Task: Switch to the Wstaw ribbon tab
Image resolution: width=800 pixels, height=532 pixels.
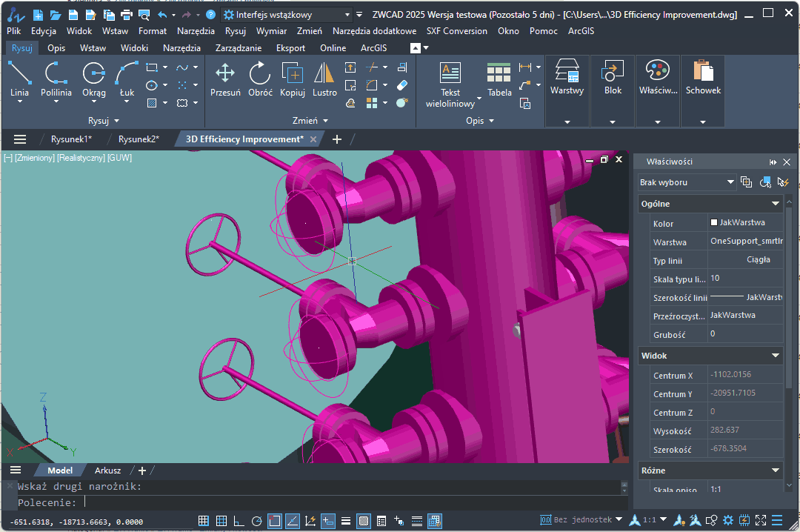Action: 94,47
